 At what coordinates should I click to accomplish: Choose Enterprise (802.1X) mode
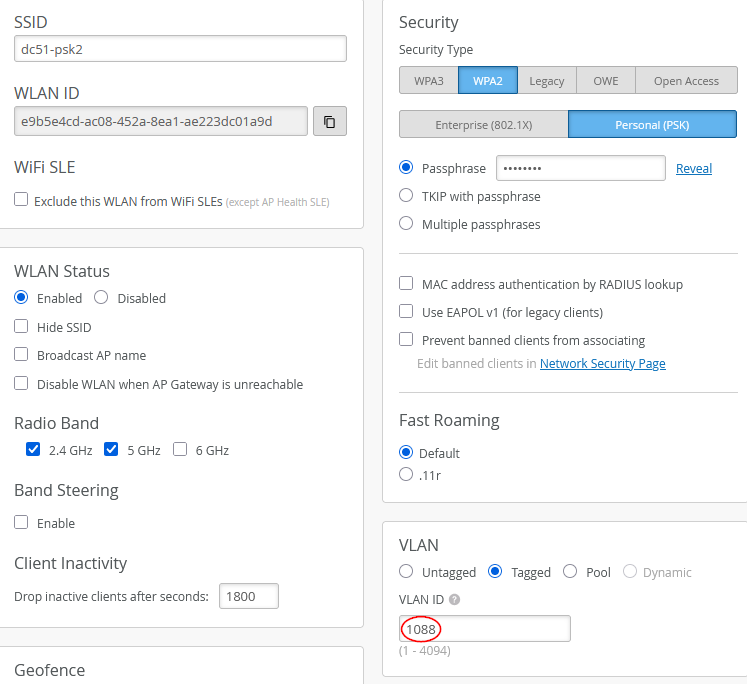[483, 125]
